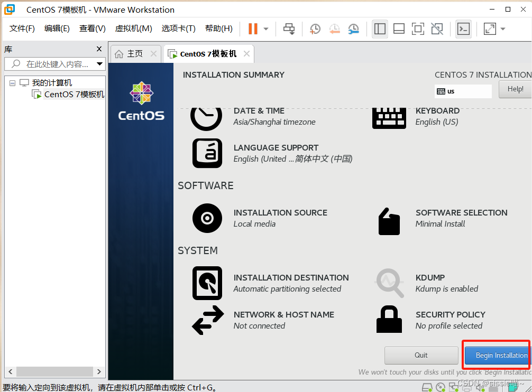Open the library search dropdown arrow
The width and height of the screenshot is (532, 392).
(100, 64)
